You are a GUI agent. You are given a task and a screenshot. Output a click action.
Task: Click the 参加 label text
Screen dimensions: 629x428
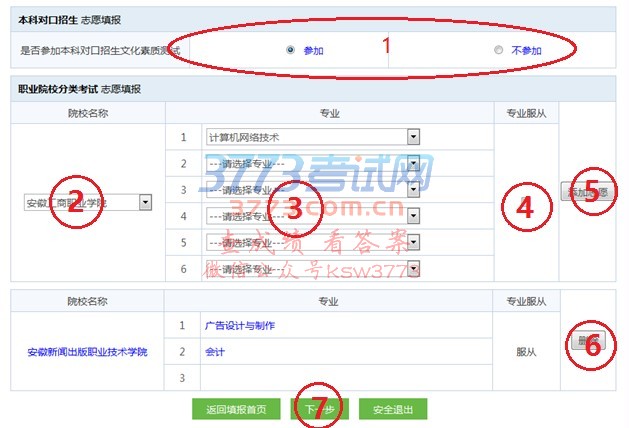(x=313, y=51)
